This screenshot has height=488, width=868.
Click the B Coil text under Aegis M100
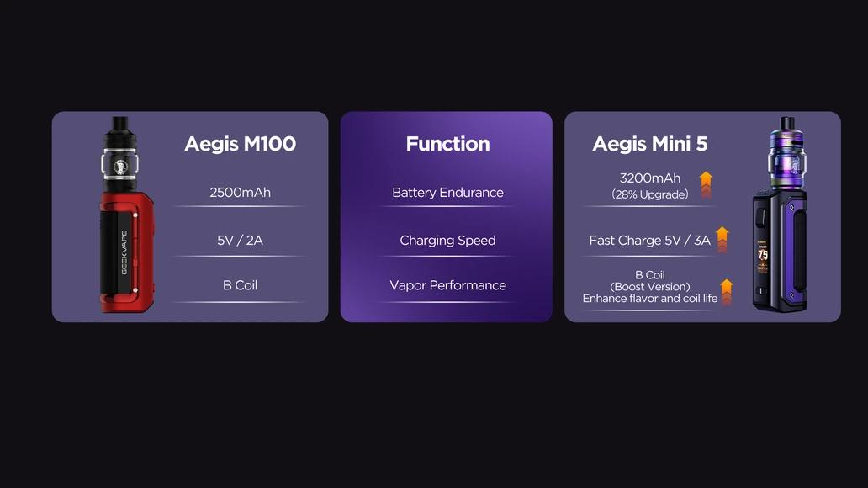(x=241, y=285)
